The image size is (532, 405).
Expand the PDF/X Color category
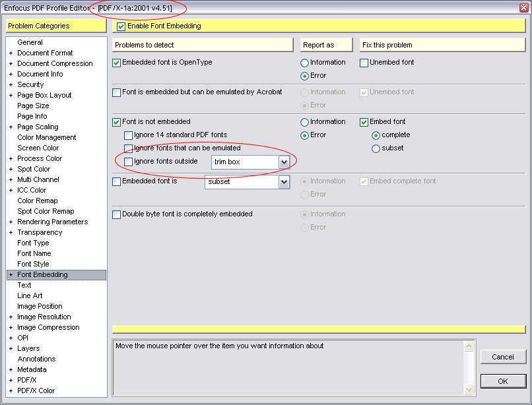point(11,390)
